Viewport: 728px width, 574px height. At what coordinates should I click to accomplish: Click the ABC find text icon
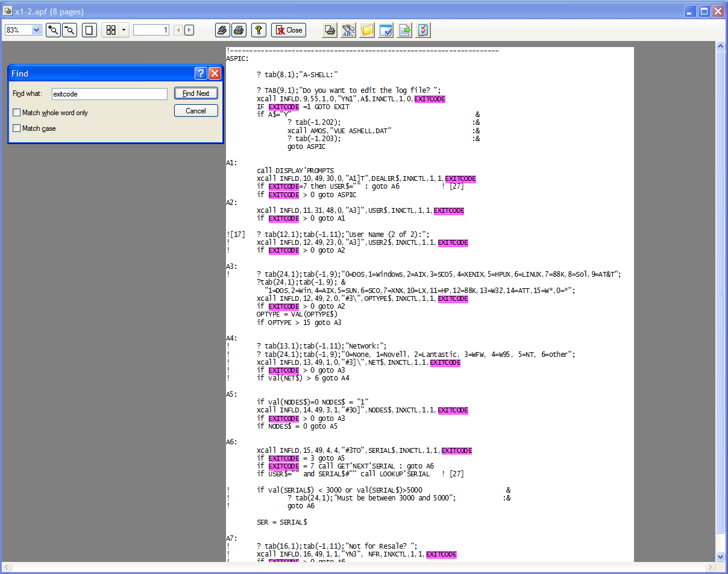pos(348,30)
